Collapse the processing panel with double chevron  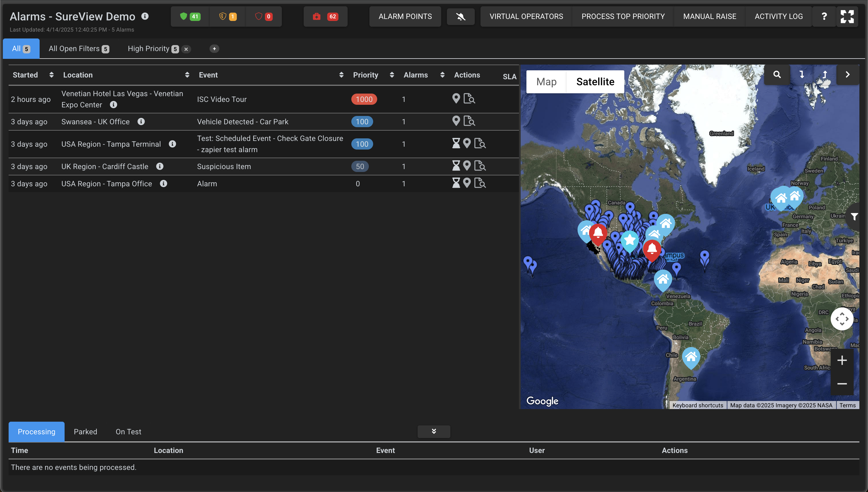434,431
